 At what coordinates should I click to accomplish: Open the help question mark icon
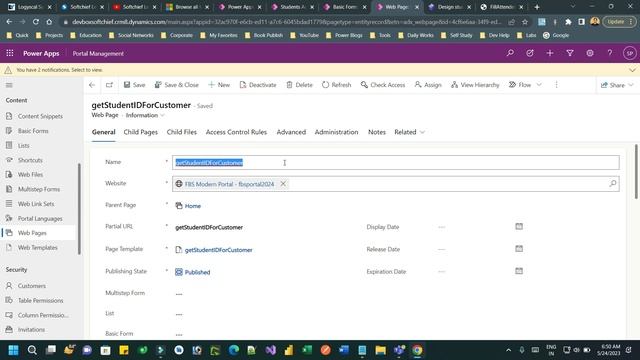[610, 53]
